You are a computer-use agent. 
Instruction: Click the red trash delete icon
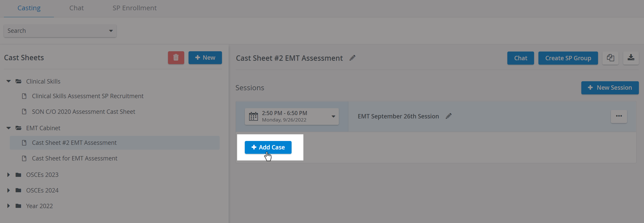pos(176,58)
